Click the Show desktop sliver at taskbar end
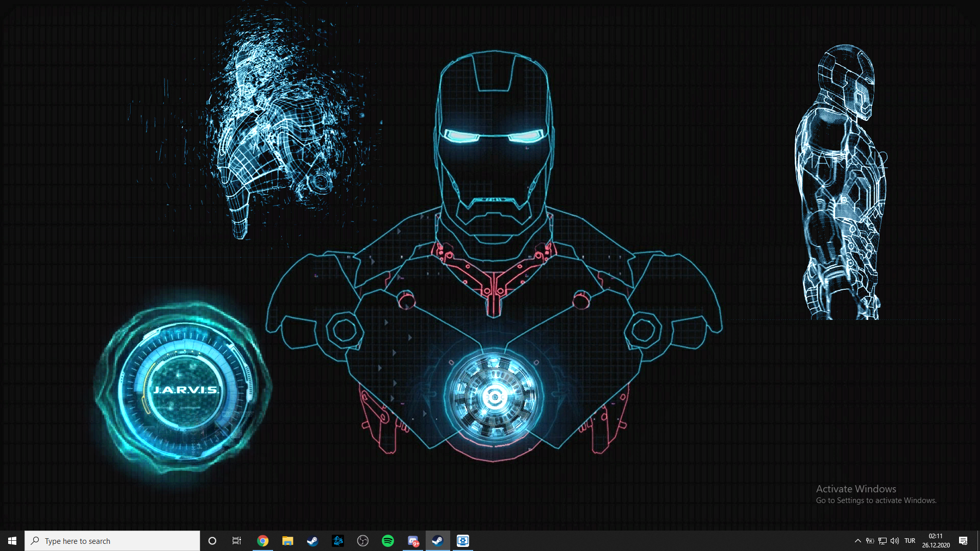This screenshot has width=980, height=551. (978, 541)
